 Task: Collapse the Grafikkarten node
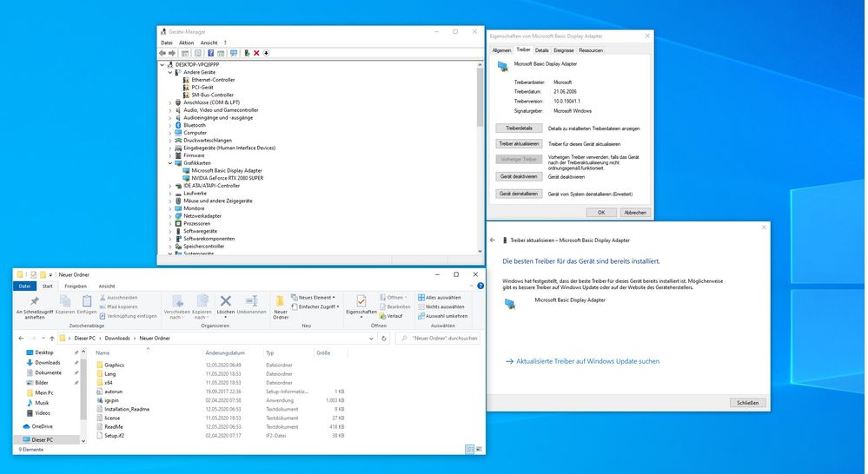click(170, 163)
